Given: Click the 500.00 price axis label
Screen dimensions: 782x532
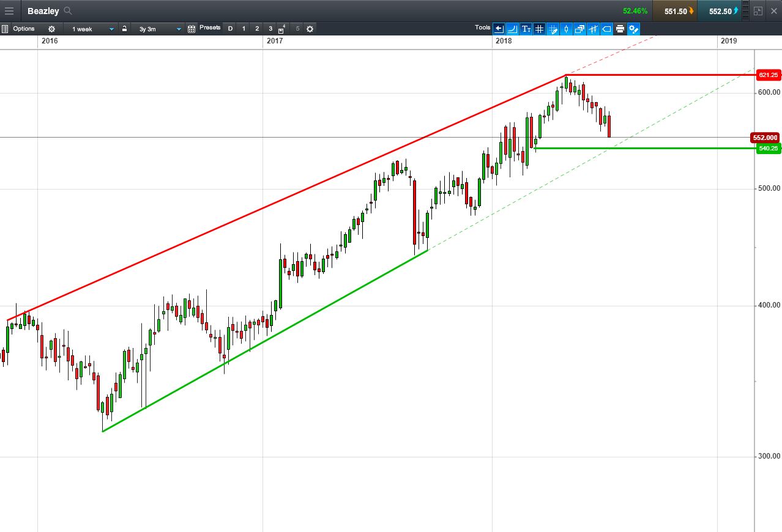Looking at the screenshot, I should (769, 188).
